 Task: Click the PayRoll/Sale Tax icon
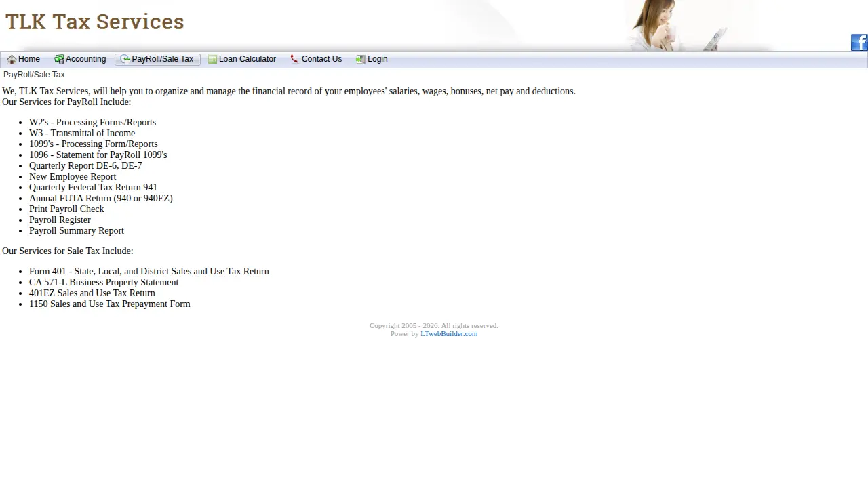coord(125,60)
